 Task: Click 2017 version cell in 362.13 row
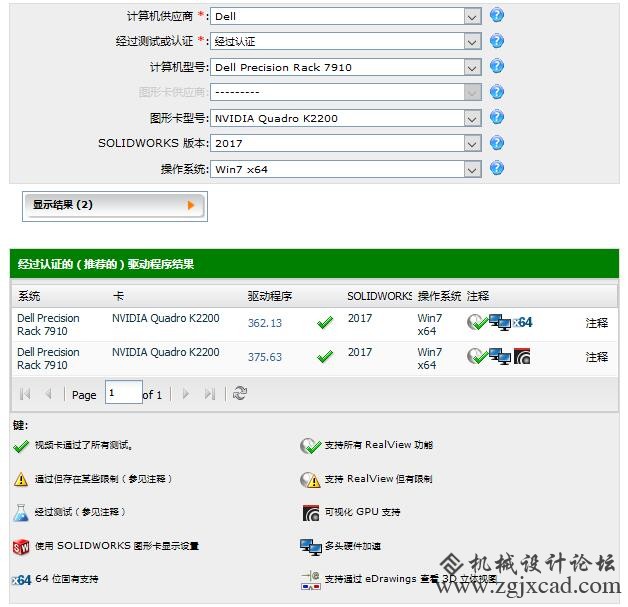(360, 318)
